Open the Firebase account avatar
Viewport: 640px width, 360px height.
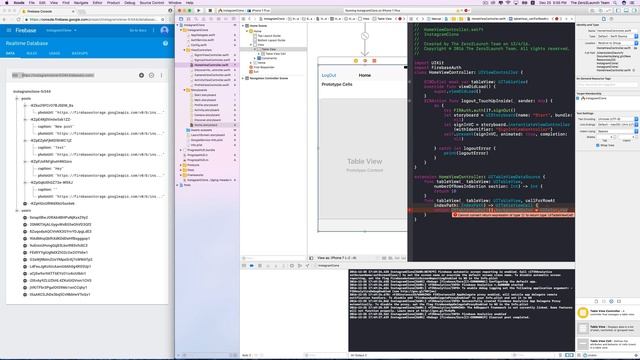tap(164, 30)
